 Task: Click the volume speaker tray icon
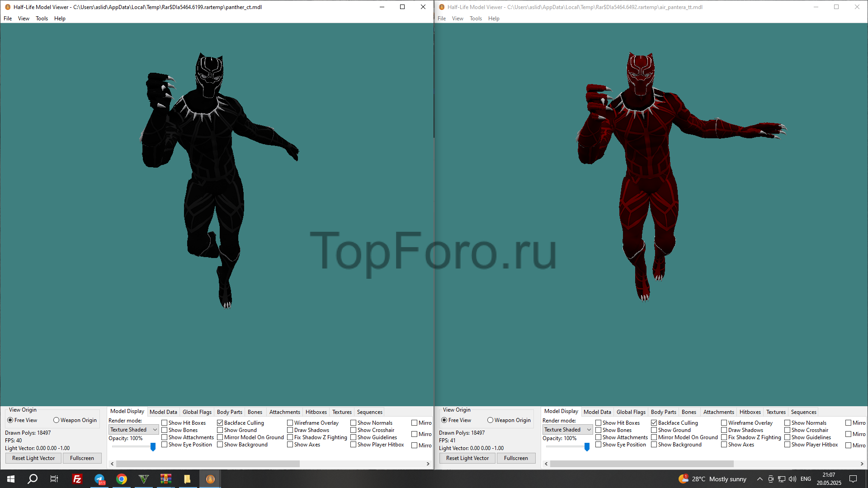[x=792, y=479]
